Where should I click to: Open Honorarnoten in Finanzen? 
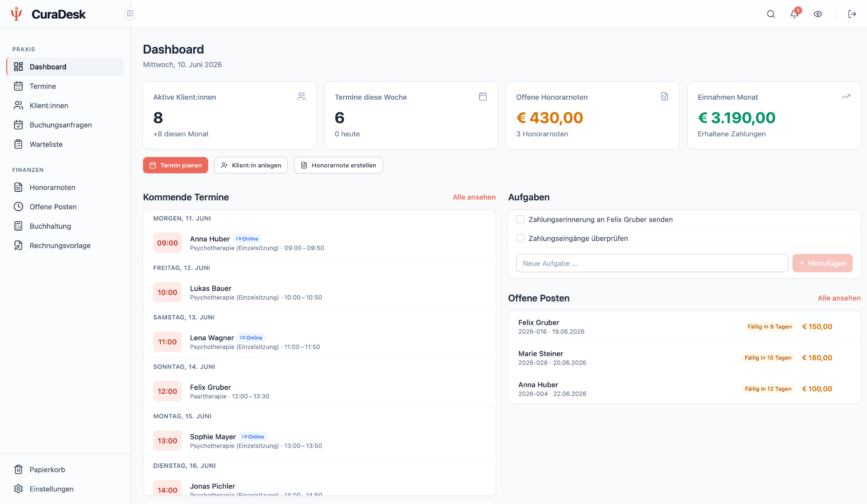[x=65, y=187]
